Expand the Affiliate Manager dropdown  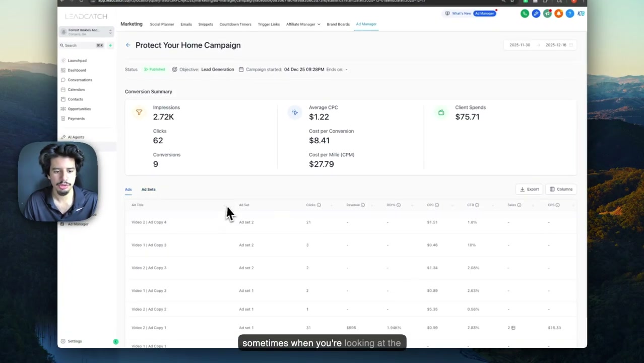(x=303, y=24)
